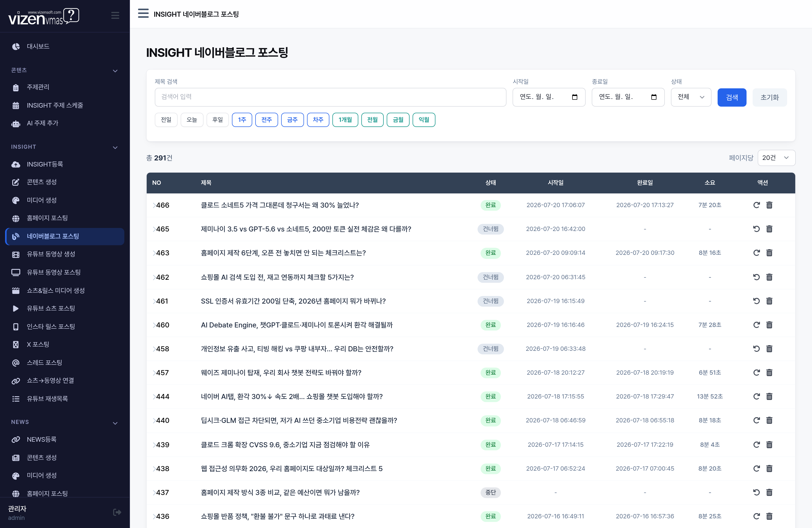Screen dimensions: 812x528
Task: Click the edit icon beside INSIGHT 콘텐츠 생성
Action: point(16,182)
